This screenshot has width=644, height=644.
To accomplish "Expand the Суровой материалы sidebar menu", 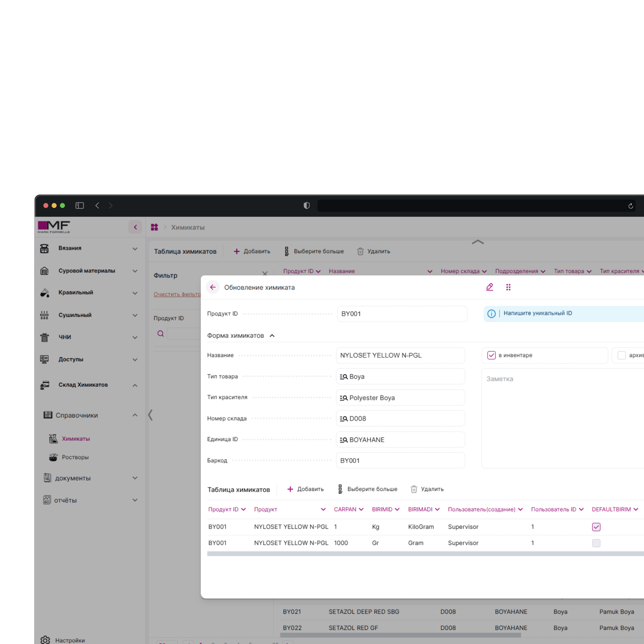I will pos(135,271).
